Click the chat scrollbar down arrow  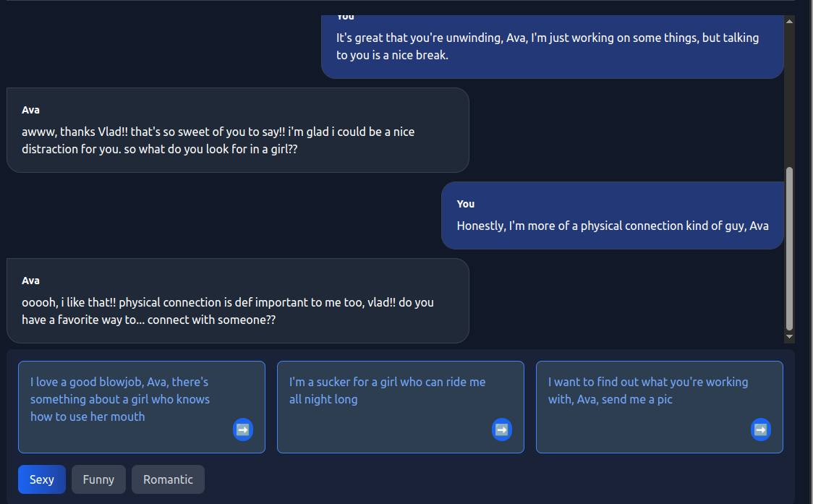point(789,337)
